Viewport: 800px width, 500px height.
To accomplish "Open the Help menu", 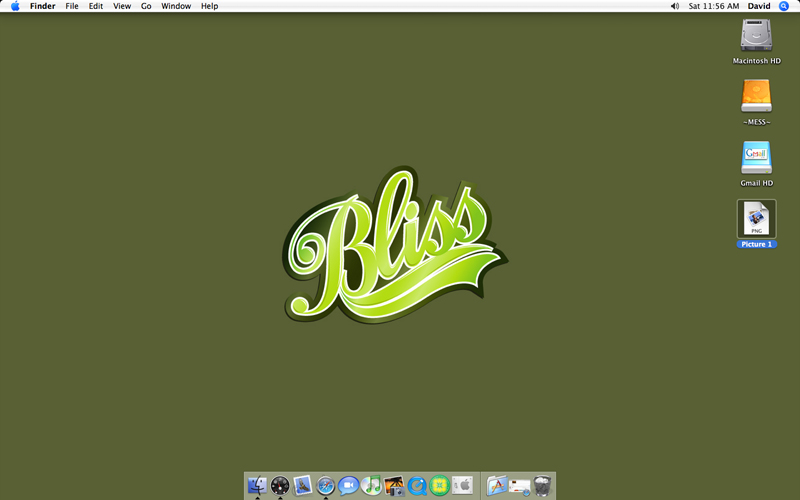I will 209,6.
